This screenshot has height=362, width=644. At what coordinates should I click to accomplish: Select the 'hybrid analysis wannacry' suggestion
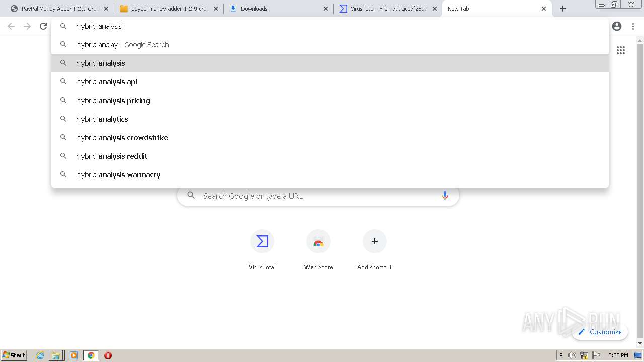point(330,175)
